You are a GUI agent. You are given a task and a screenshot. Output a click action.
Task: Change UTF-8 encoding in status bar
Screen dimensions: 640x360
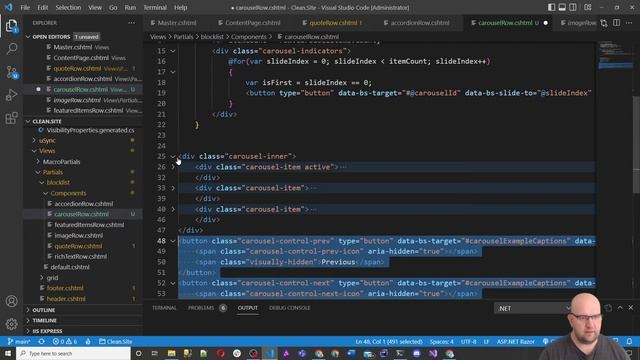pos(468,342)
